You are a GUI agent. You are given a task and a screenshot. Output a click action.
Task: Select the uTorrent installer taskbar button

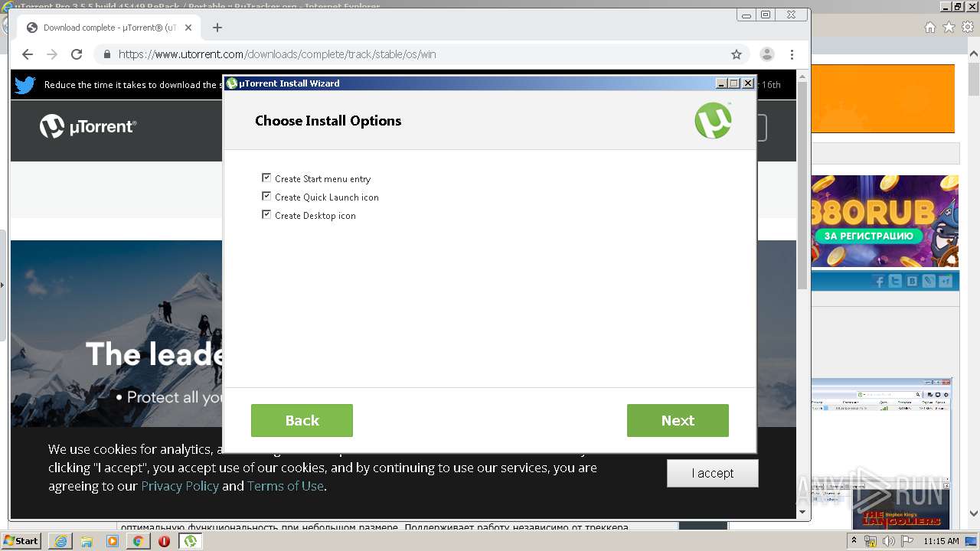pos(191,541)
